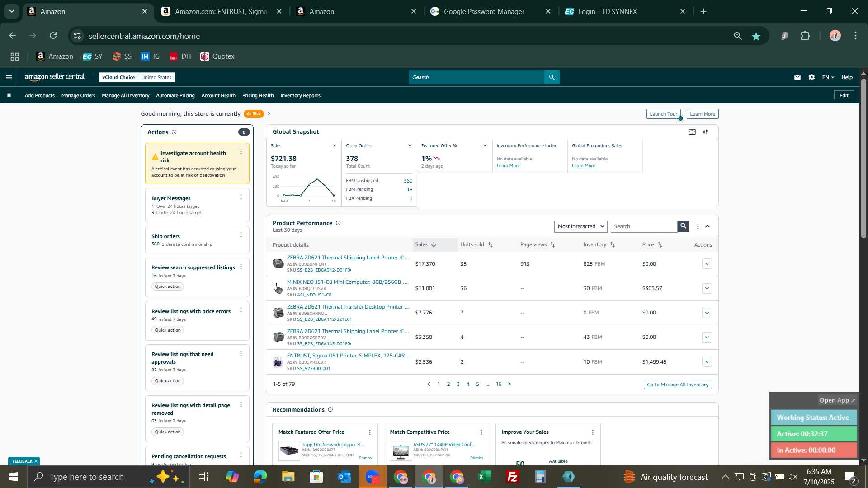The height and width of the screenshot is (488, 868).
Task: Click the search magnifier button in header
Action: (552, 77)
